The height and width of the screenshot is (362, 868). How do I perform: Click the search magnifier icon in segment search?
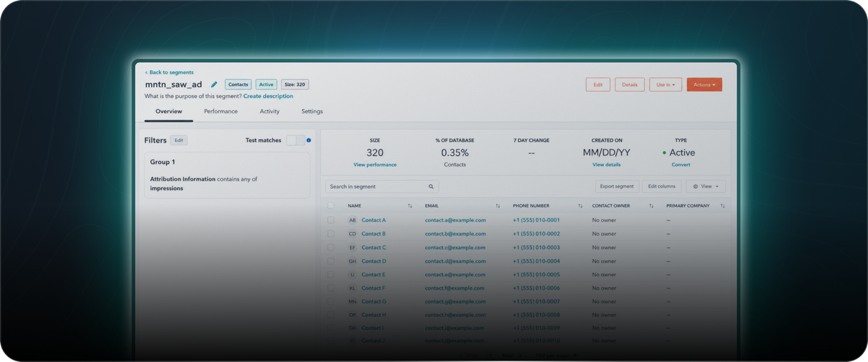click(x=431, y=186)
